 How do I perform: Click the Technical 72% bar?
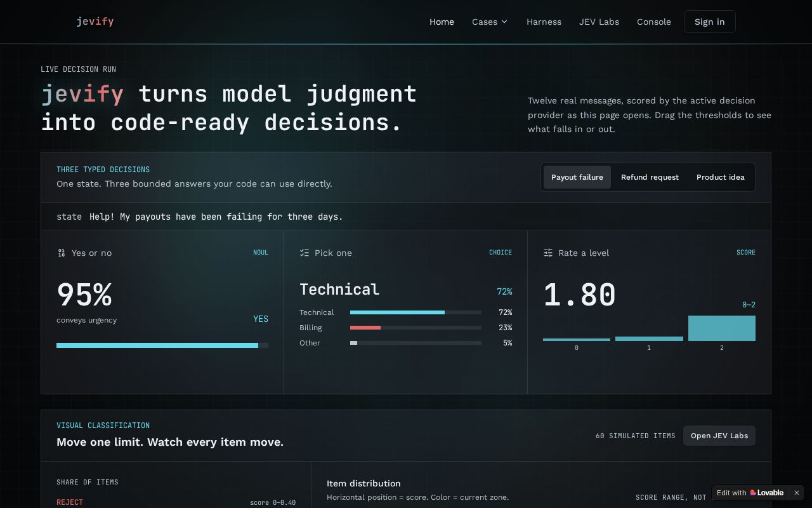point(416,312)
